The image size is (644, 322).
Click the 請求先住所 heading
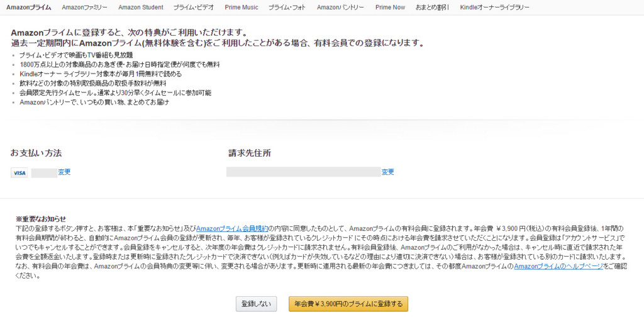(250, 153)
